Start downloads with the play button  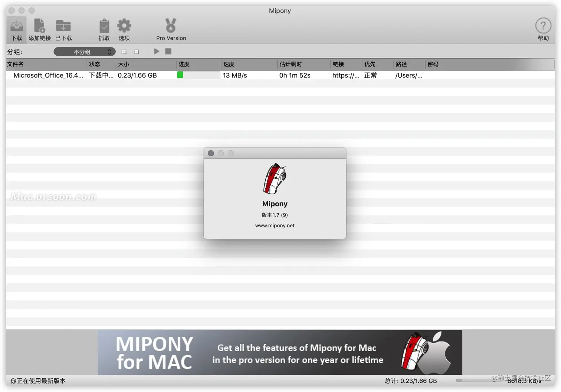157,52
